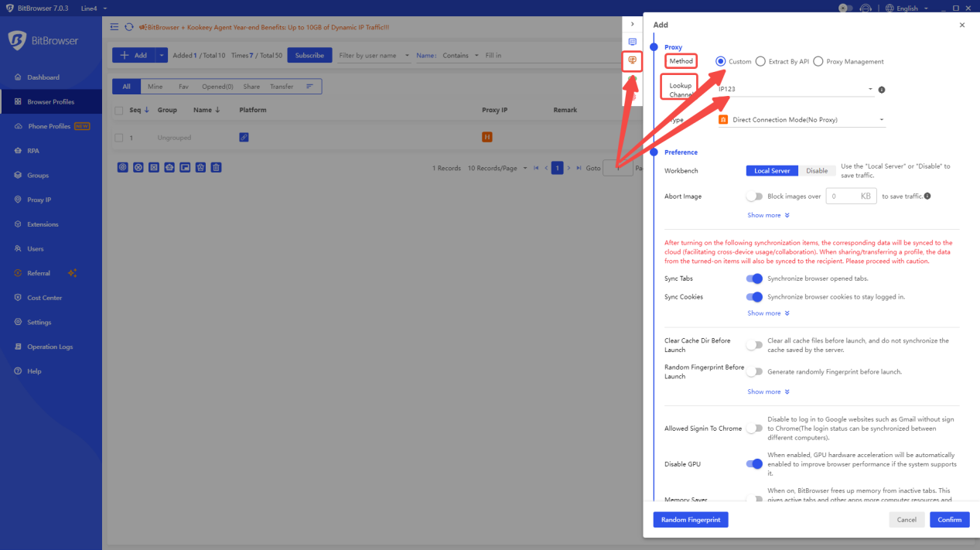The image size is (980, 550).
Task: Toggle Random Fingerprint Before Launch
Action: point(754,372)
